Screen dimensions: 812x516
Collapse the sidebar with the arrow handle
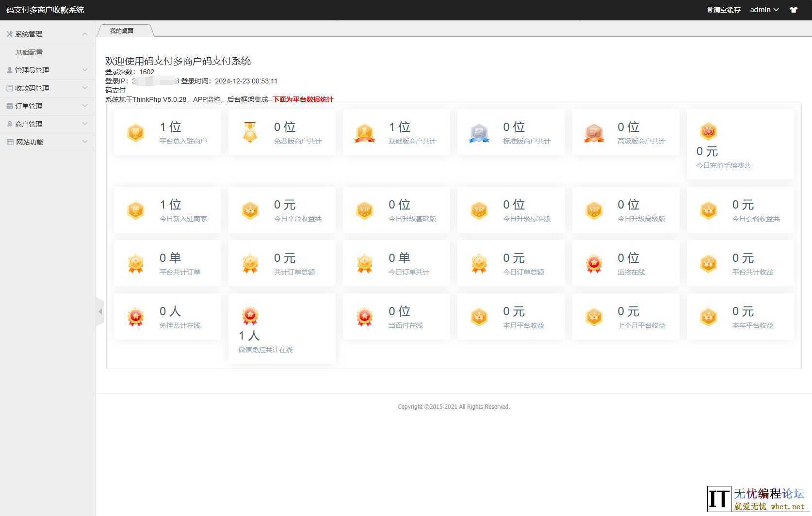point(100,311)
